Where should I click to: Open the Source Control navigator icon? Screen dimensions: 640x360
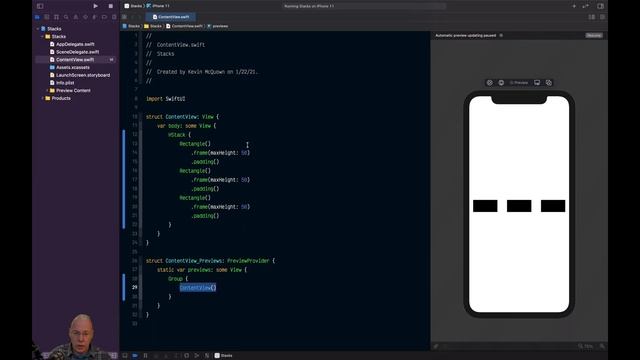(47, 17)
